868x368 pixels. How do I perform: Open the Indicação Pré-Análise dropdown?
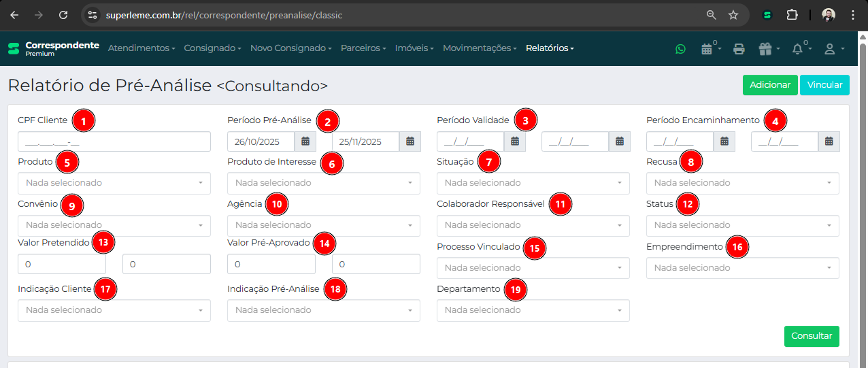[324, 310]
